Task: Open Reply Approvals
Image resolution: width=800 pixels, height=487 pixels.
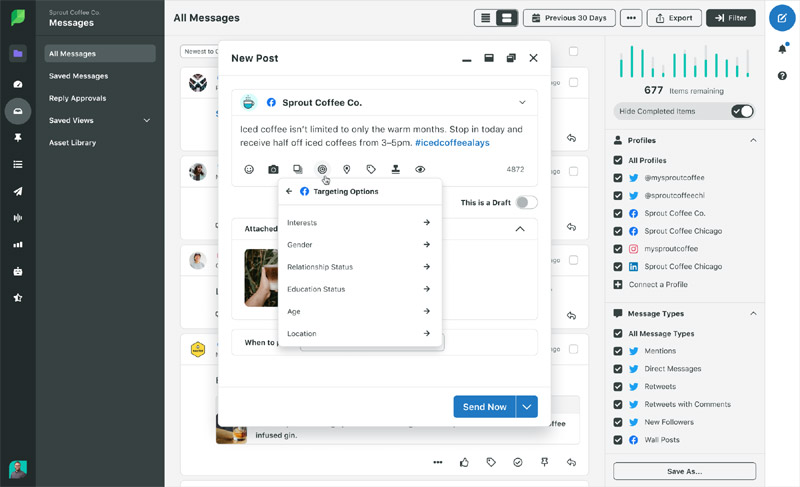Action: 78,98
